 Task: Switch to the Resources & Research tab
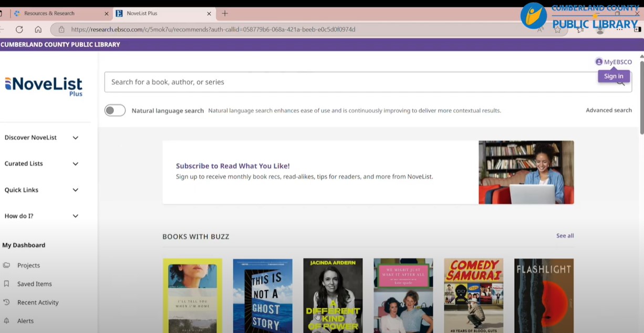pos(49,13)
